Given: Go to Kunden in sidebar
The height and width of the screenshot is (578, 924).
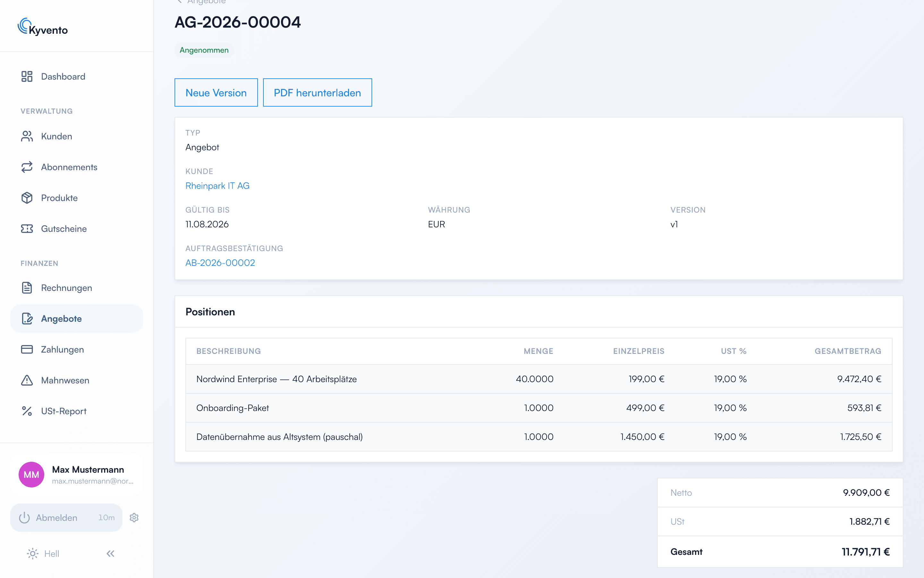Looking at the screenshot, I should pos(76,136).
